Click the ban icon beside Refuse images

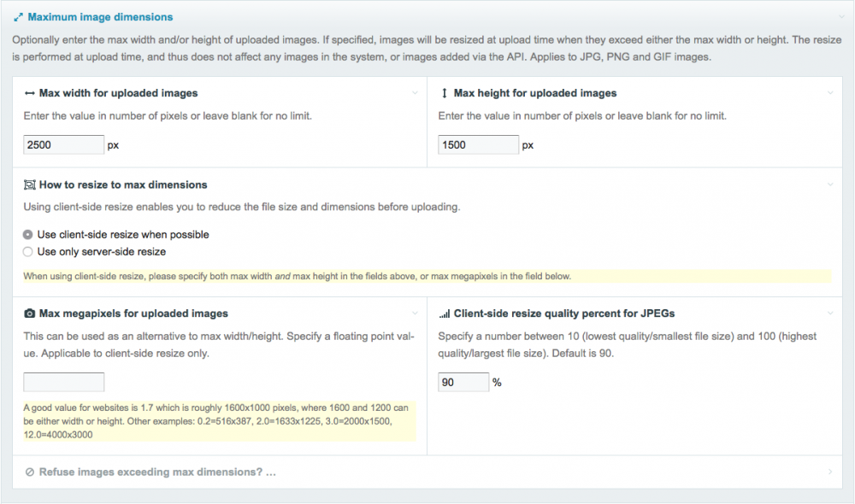[x=30, y=472]
